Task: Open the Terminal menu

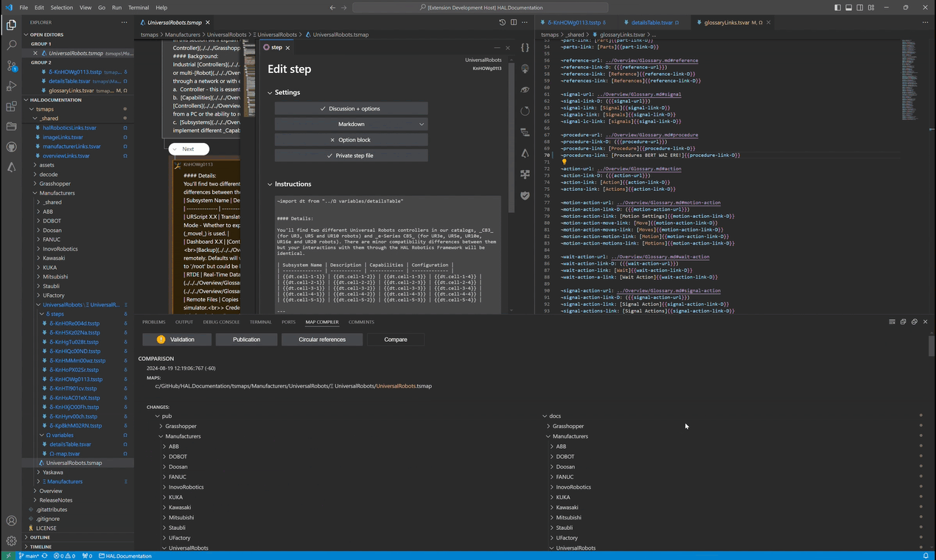Action: pos(138,7)
